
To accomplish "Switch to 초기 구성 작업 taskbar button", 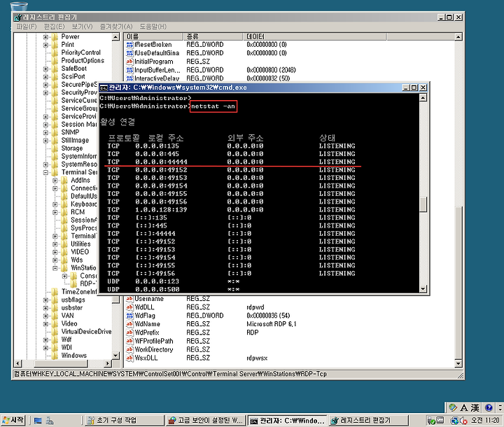I will tap(124, 420).
